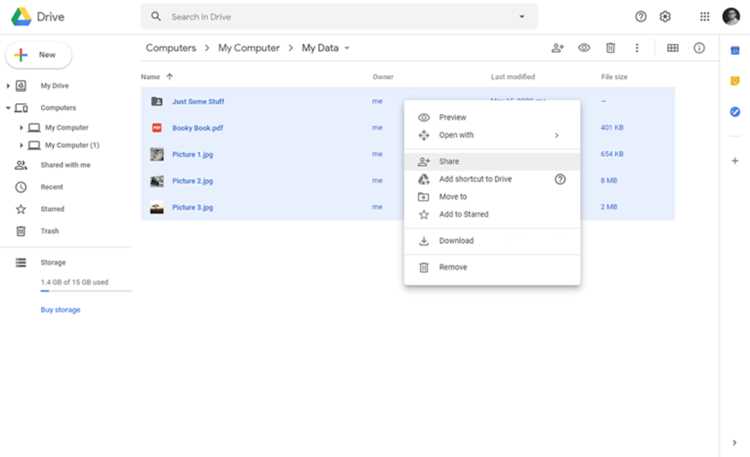Click the search magnifier icon
This screenshot has width=750, height=457.
coord(156,17)
